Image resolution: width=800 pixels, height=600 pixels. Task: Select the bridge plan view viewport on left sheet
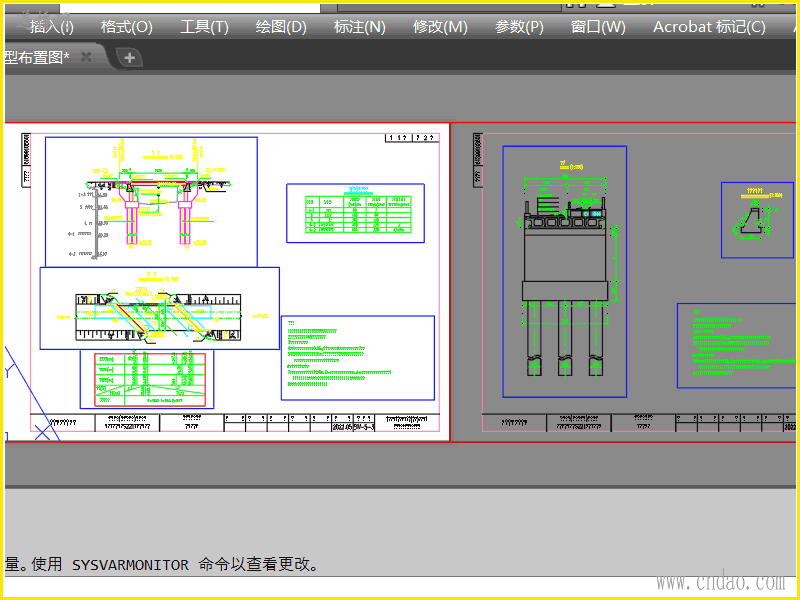[x=160, y=308]
